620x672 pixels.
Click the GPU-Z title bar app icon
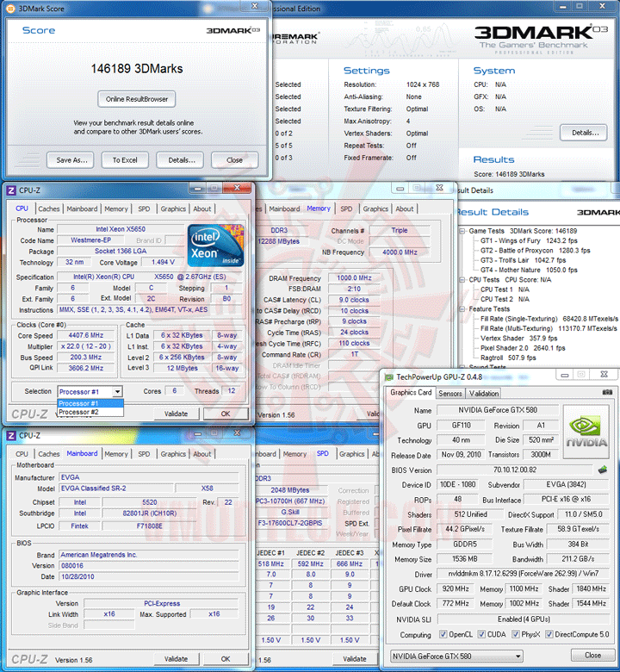pyautogui.click(x=389, y=377)
